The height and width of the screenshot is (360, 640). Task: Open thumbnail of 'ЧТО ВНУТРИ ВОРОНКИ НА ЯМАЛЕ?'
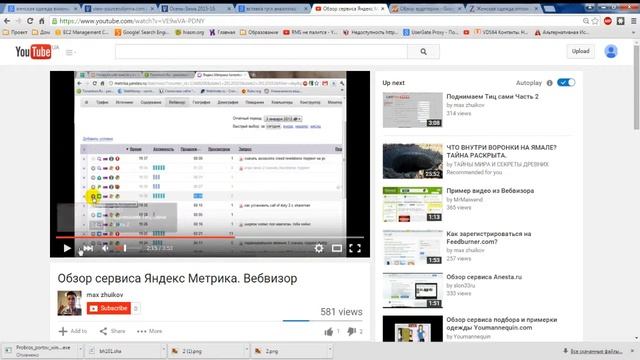pos(413,161)
